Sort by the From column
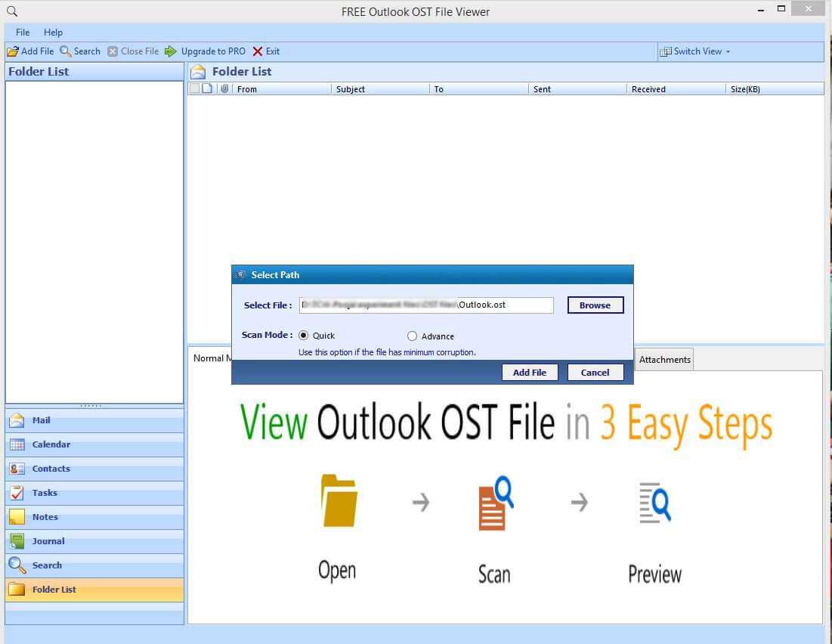This screenshot has width=832, height=644. point(282,89)
